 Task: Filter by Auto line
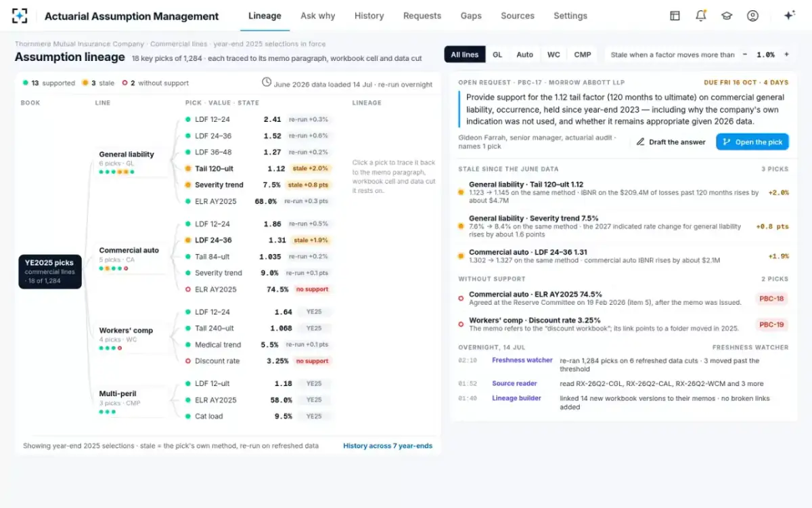(x=525, y=55)
